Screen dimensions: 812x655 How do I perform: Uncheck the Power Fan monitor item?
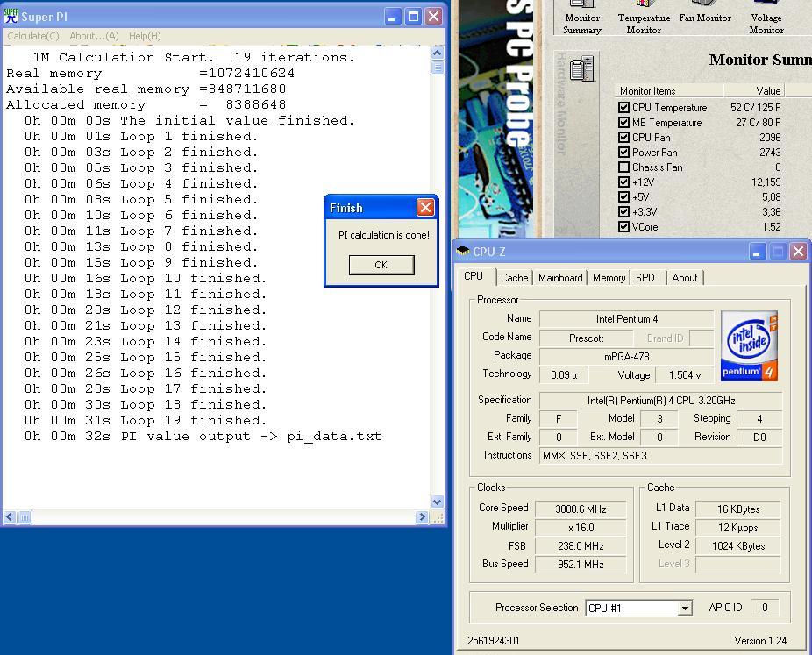point(623,153)
